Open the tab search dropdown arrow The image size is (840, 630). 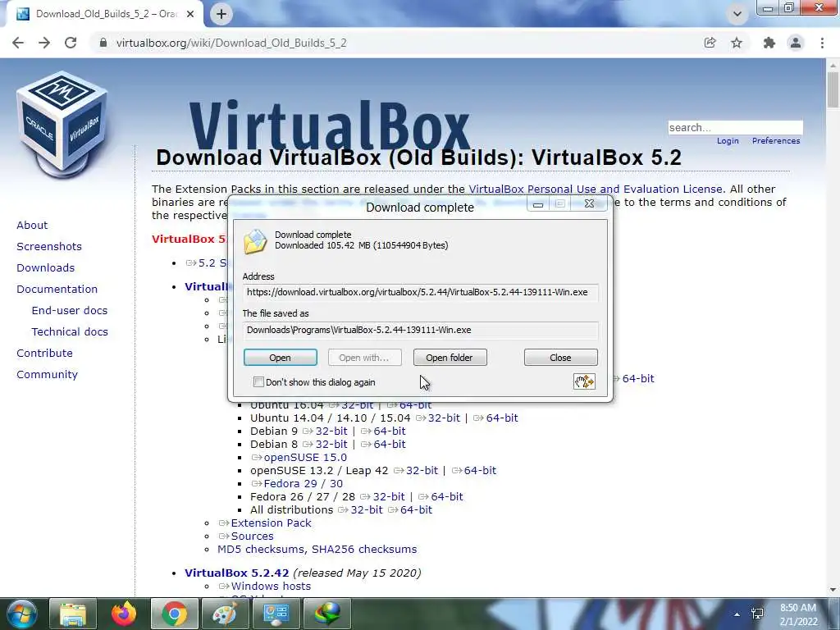click(x=737, y=14)
